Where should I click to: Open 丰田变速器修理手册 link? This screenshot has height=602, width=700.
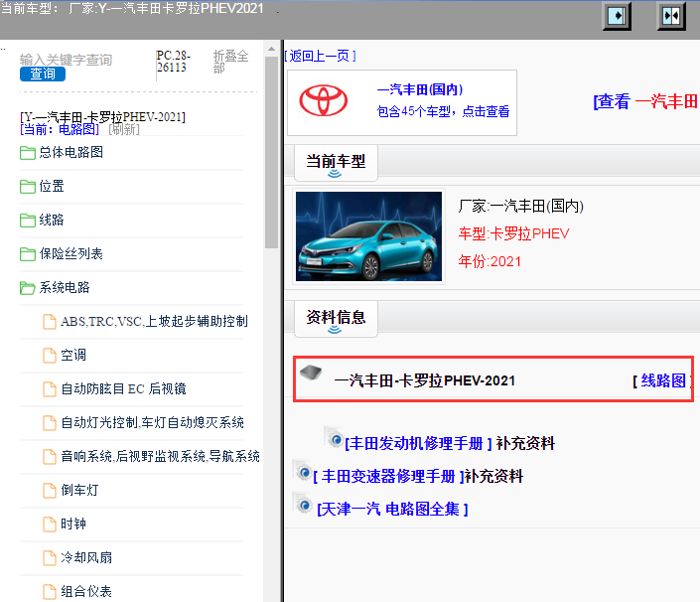(x=388, y=476)
